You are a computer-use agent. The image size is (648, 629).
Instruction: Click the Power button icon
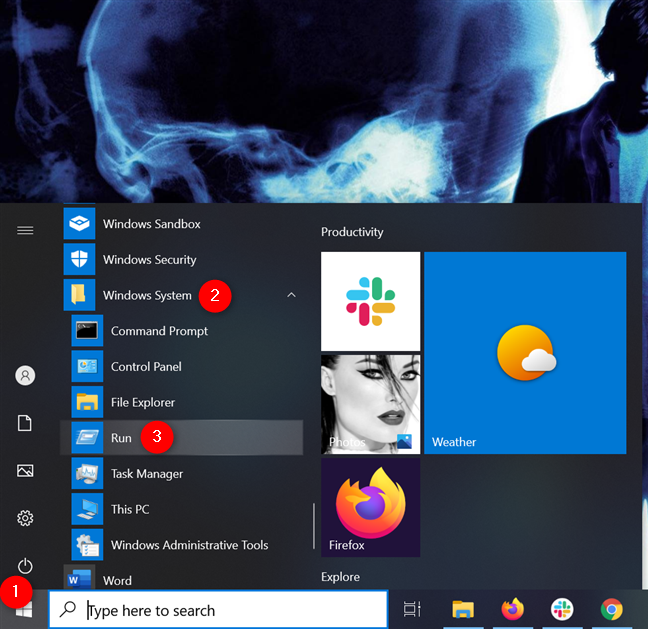25,566
